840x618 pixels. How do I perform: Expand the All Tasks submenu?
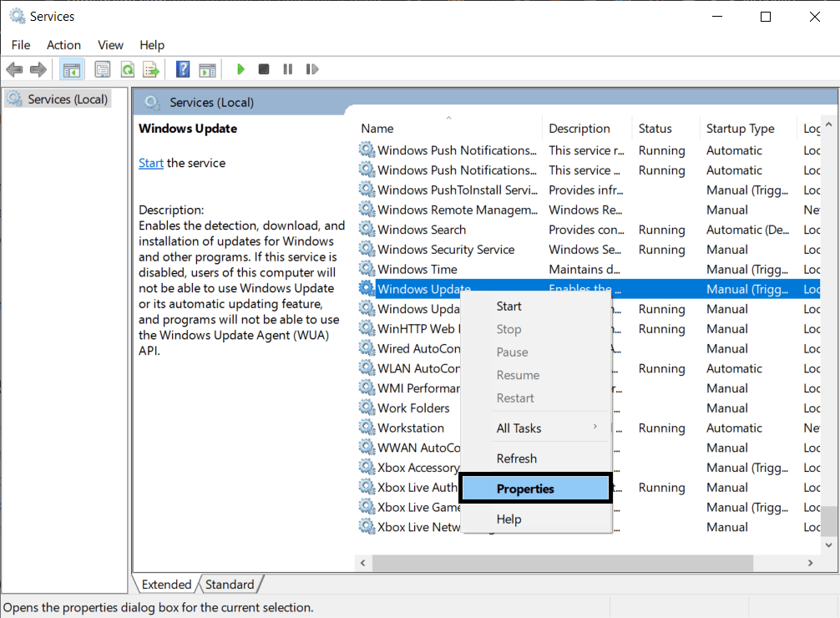(x=536, y=428)
